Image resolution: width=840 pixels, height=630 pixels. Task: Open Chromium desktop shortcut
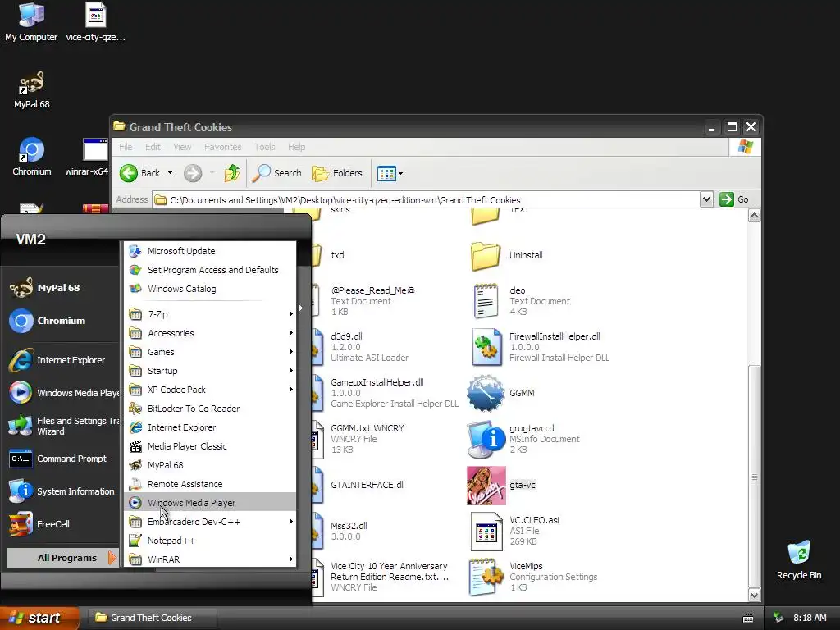coord(32,157)
